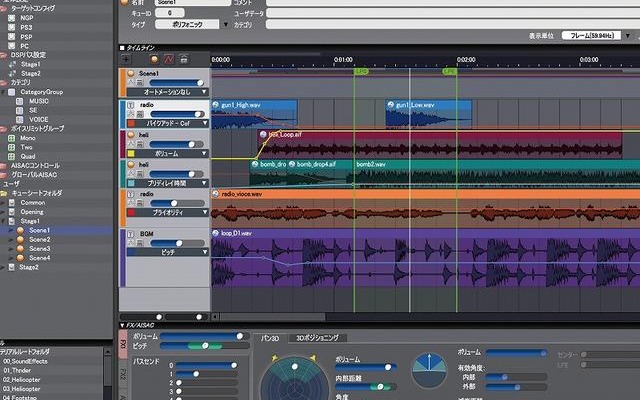
Task: Click the red automation curve toolbar icon
Action: [x=169, y=60]
